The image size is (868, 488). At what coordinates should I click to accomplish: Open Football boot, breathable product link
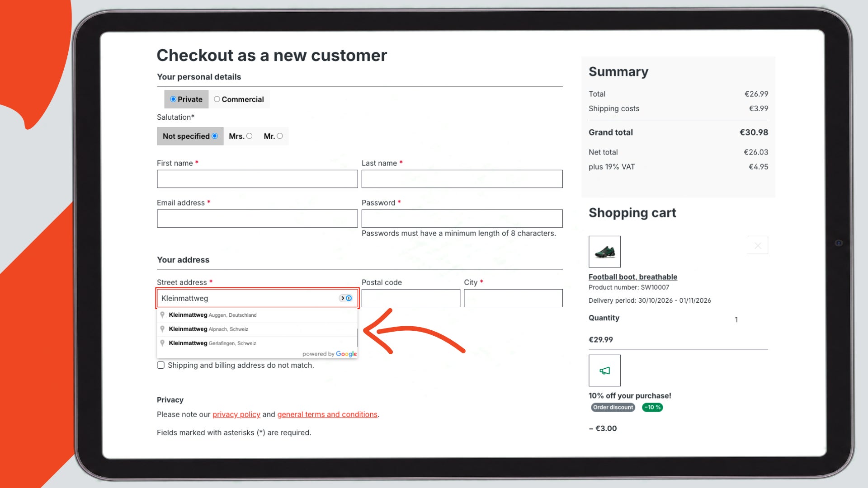633,277
